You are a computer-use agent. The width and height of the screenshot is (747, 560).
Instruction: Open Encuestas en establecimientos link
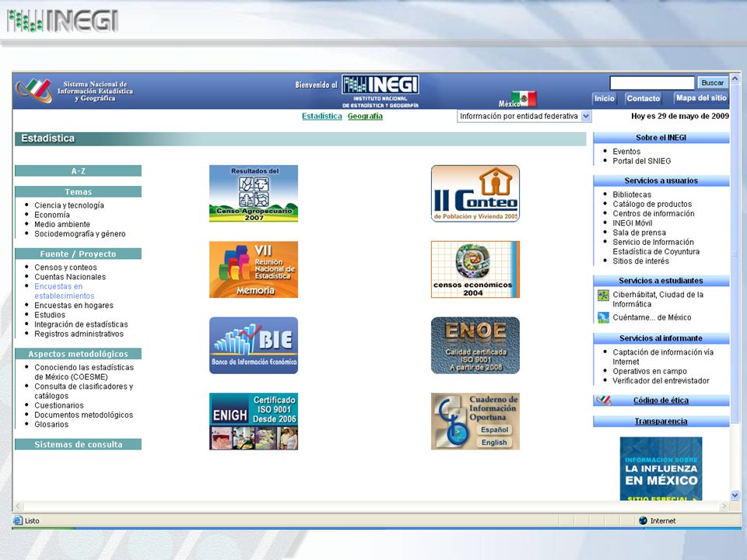click(x=65, y=291)
